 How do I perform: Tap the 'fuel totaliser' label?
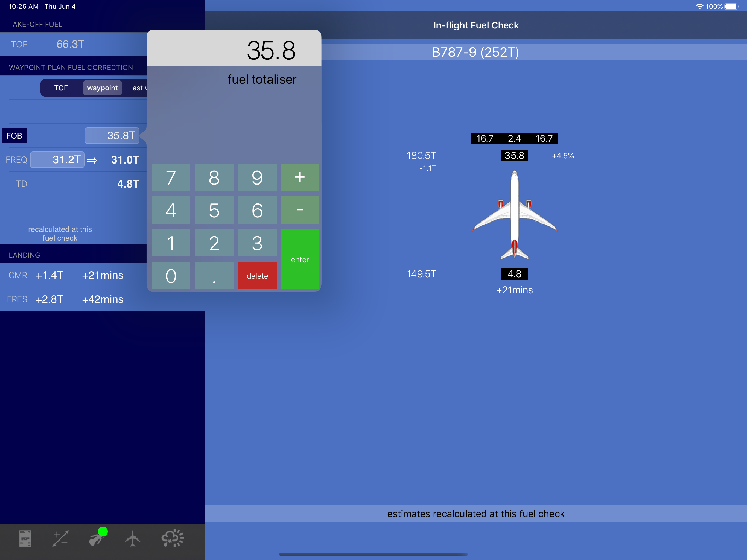pyautogui.click(x=262, y=79)
